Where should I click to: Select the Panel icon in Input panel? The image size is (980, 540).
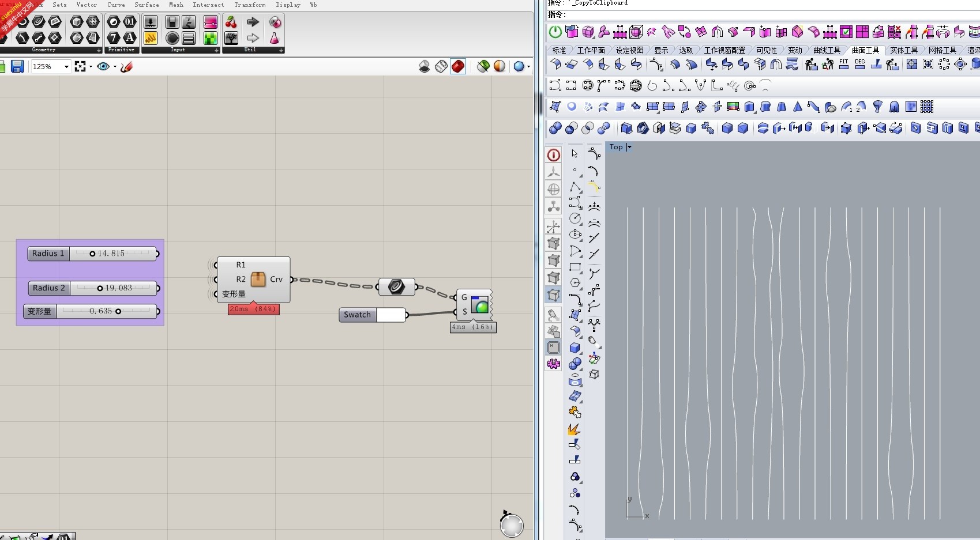tap(151, 38)
